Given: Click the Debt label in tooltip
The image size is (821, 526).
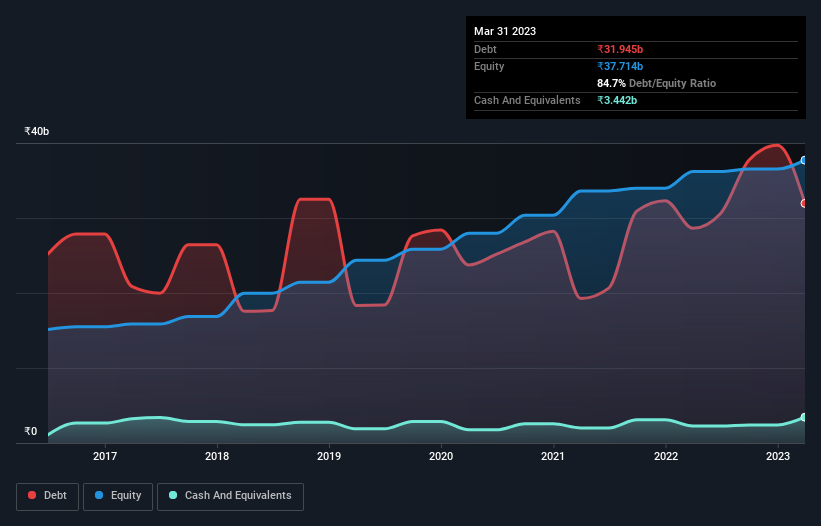Looking at the screenshot, I should point(485,49).
